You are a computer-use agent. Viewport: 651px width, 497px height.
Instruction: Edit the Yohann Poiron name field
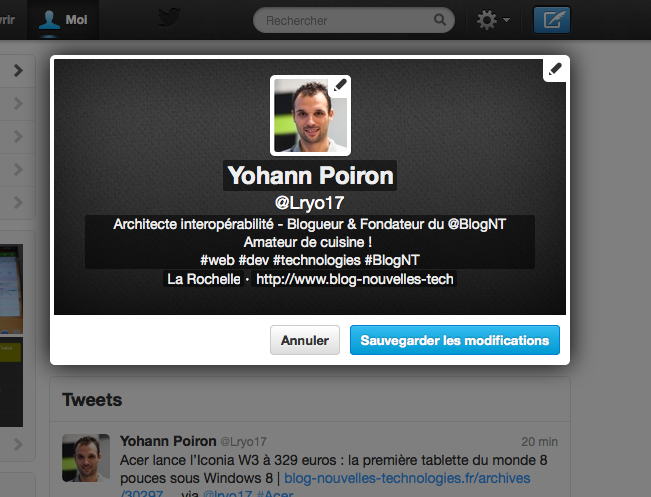(x=310, y=176)
